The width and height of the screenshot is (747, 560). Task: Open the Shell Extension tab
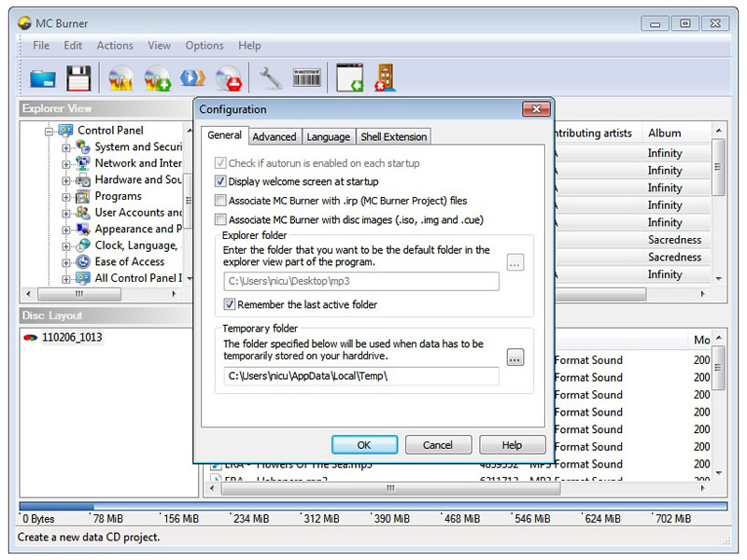393,136
